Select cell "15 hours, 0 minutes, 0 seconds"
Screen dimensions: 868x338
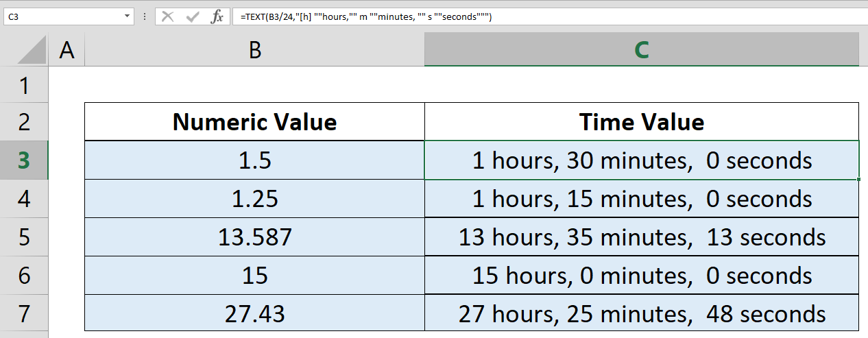click(642, 275)
